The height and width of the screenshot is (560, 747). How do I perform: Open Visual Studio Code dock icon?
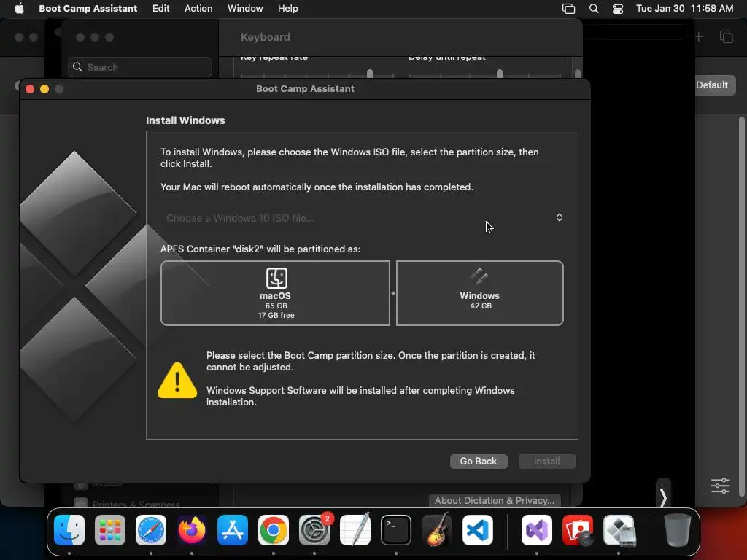tap(478, 530)
